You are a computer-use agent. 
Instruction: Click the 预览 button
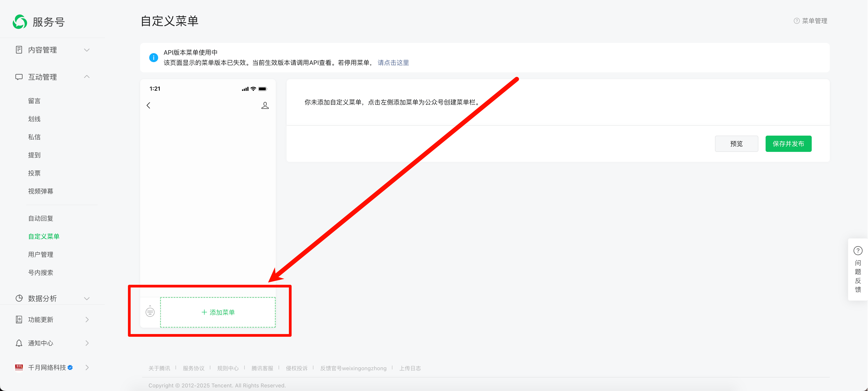click(737, 144)
